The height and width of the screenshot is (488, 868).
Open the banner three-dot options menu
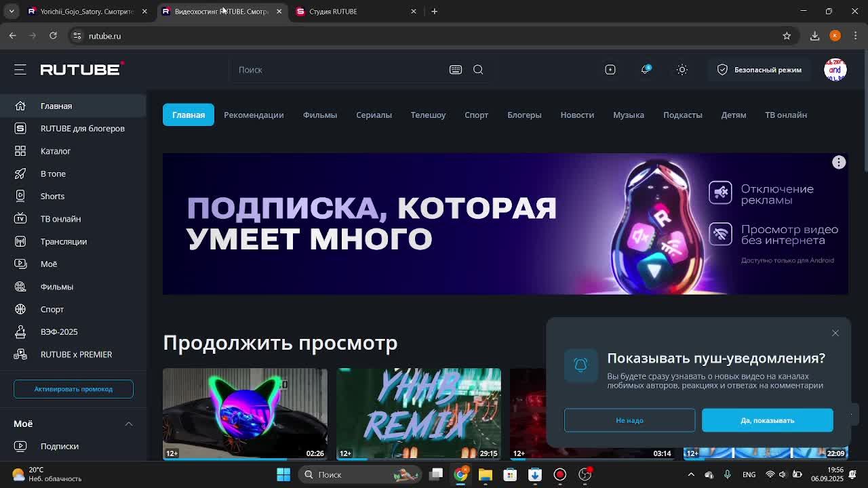click(x=839, y=162)
